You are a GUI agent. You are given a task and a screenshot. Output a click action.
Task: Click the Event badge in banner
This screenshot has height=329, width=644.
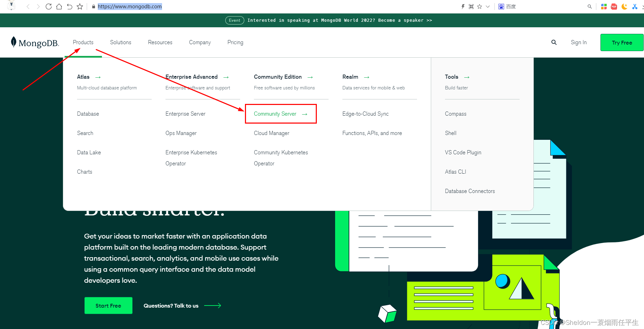(x=235, y=20)
